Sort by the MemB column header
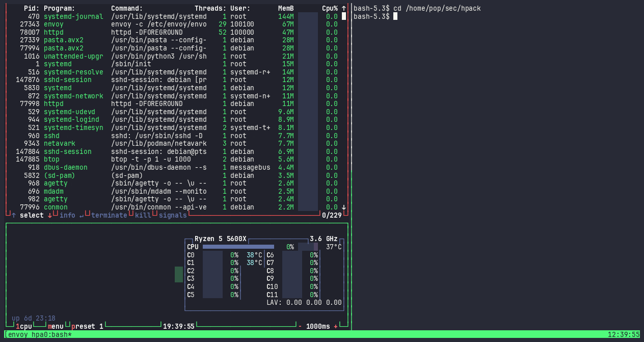Screen dimensions: 644x342 click(x=286, y=8)
